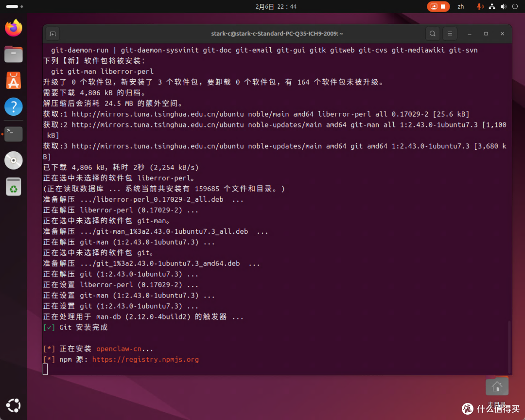Click the terminal vertical scrollbar
The height and width of the screenshot is (420, 525).
pos(509,347)
